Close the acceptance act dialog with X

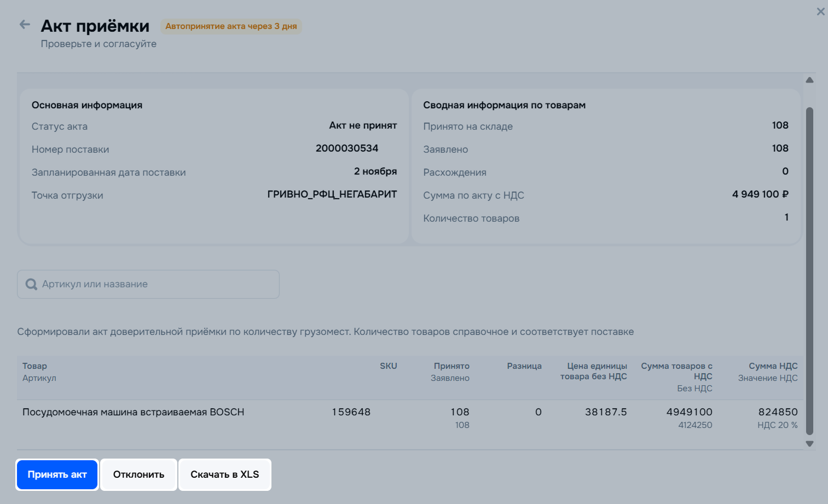click(x=820, y=11)
